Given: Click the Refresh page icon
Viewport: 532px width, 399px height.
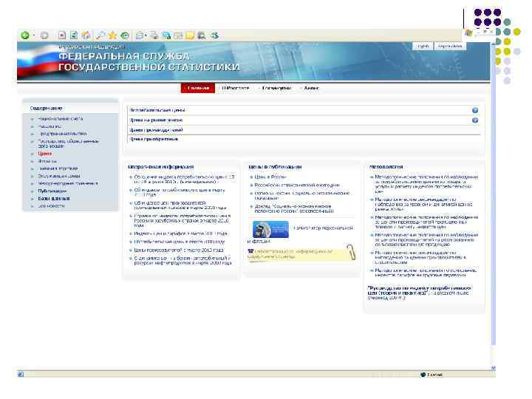Looking at the screenshot, I should pos(74,35).
